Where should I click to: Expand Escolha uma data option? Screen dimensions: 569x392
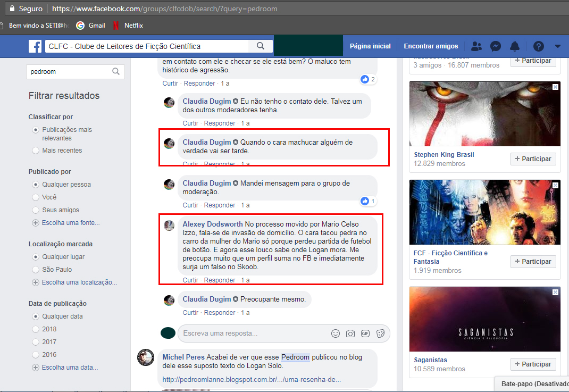(65, 368)
